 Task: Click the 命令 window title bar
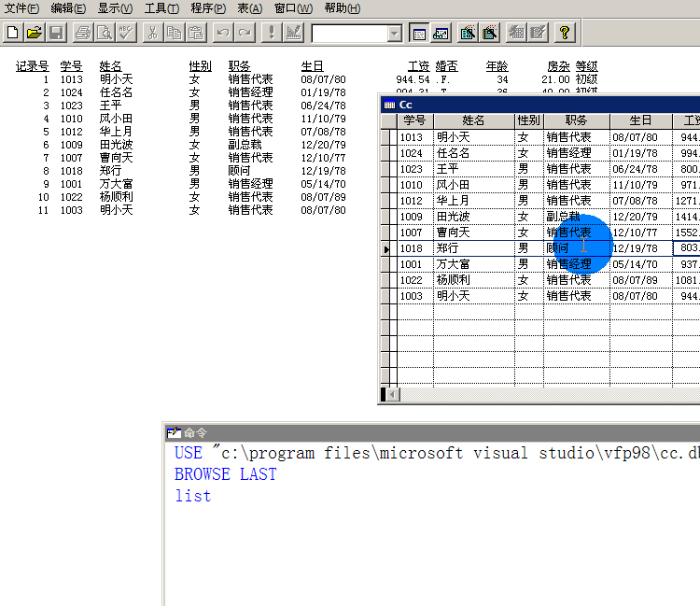(432, 432)
